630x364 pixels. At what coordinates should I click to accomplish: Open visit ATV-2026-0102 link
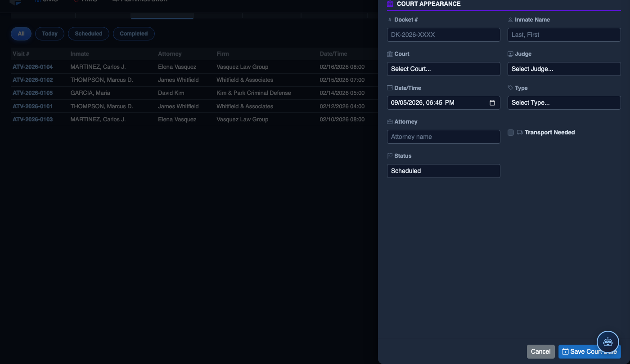click(32, 80)
